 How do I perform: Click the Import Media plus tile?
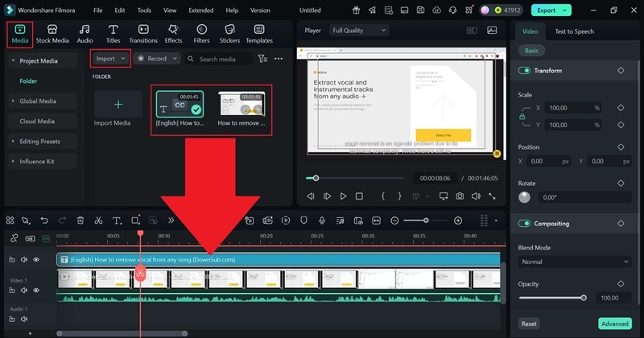coord(118,105)
